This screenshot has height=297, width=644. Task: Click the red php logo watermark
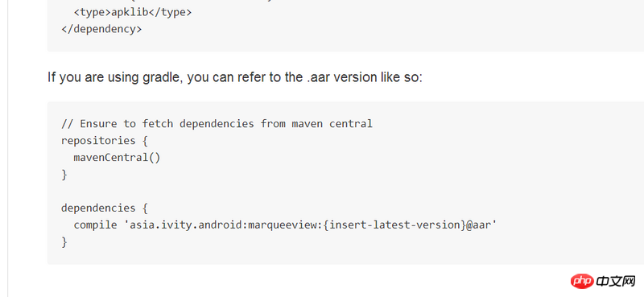pyautogui.click(x=582, y=282)
